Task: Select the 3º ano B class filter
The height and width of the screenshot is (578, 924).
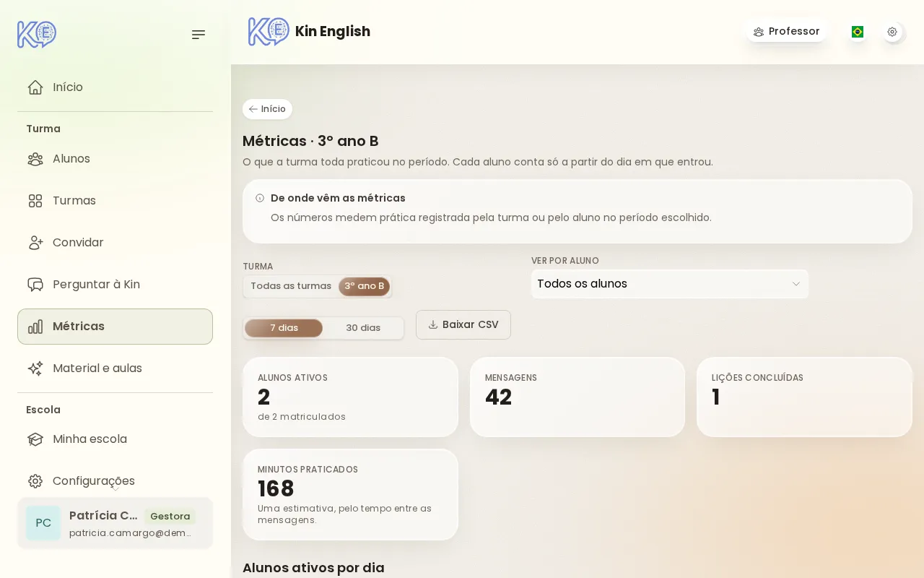Action: tap(365, 286)
